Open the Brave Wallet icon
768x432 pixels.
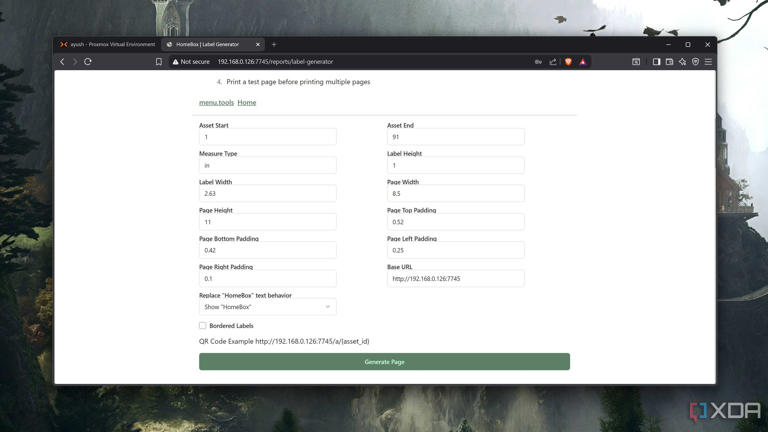[x=670, y=62]
